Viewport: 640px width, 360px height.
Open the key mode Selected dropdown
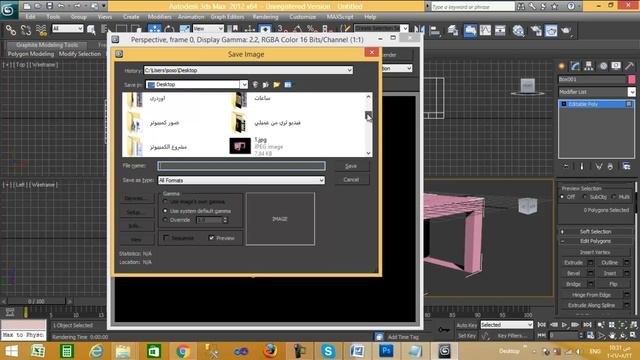506,325
